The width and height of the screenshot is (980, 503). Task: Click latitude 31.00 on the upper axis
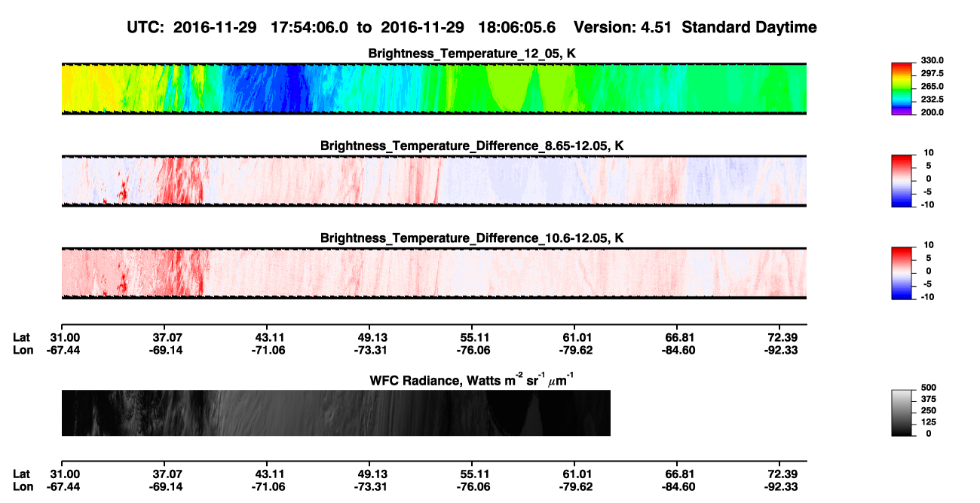[65, 338]
